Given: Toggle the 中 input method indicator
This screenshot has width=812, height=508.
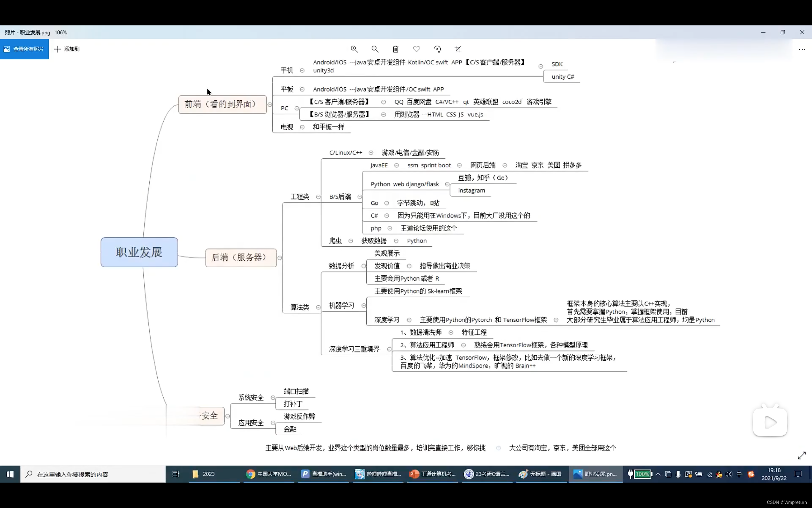Looking at the screenshot, I should click(739, 474).
